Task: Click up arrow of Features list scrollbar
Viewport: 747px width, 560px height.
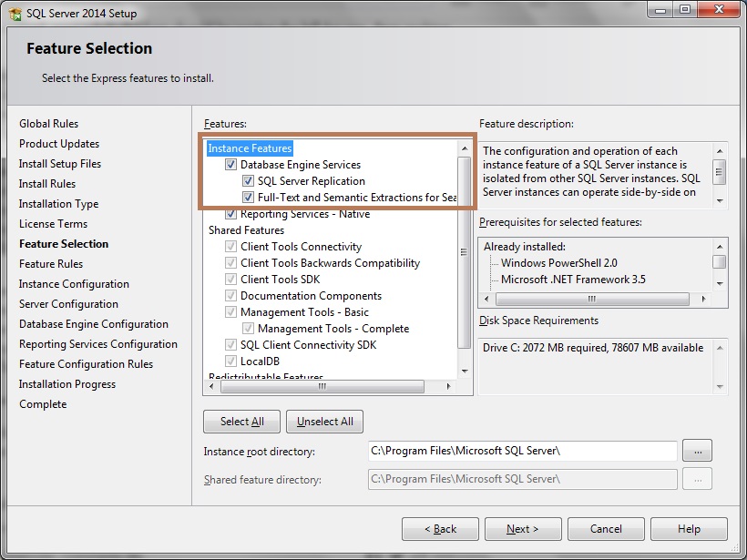Action: point(465,148)
